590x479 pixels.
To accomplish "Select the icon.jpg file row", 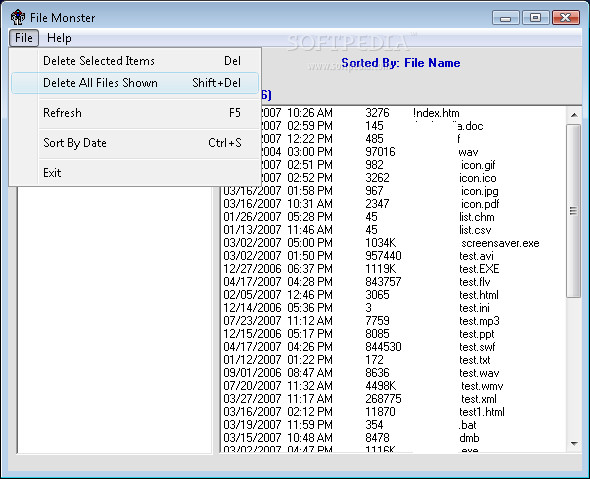I will pos(393,191).
